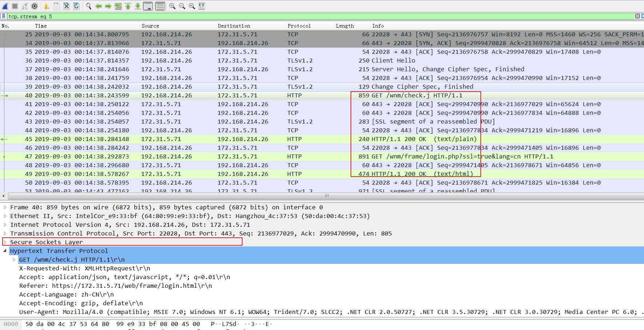
Task: Select packet 50 ACK row
Action: (x=322, y=182)
